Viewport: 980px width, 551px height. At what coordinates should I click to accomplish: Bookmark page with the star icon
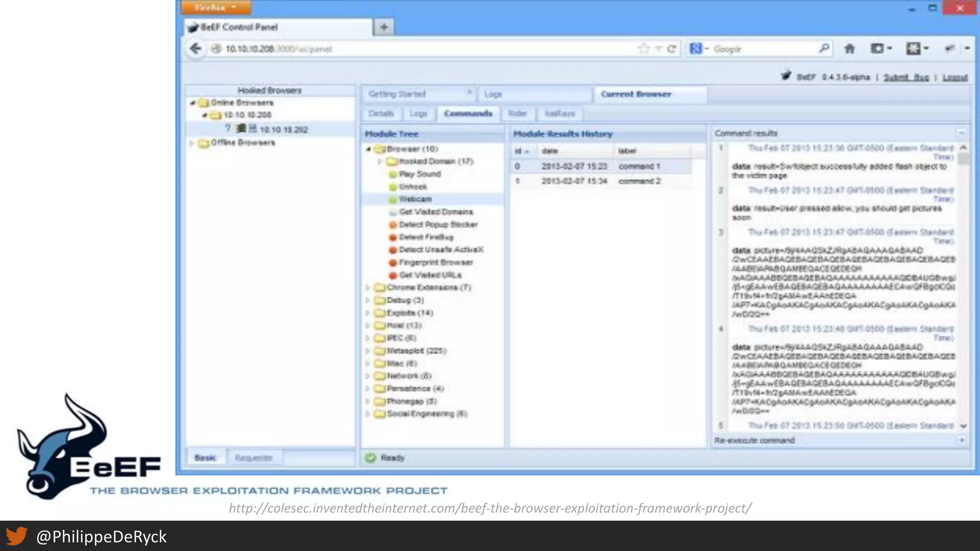click(x=644, y=49)
